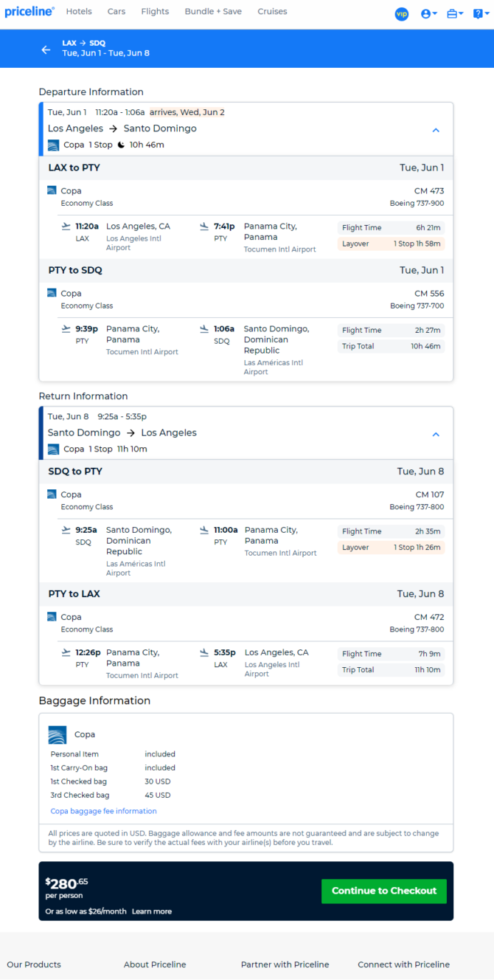
Task: Click 'Flight Time 6h 21m' row
Action: [392, 227]
